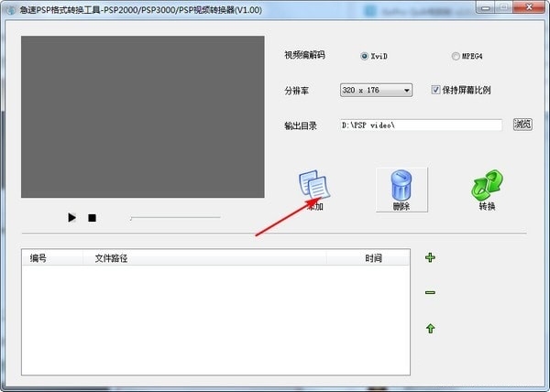Click the 编号 column header
Screen dimensions: 550x392
52,258
